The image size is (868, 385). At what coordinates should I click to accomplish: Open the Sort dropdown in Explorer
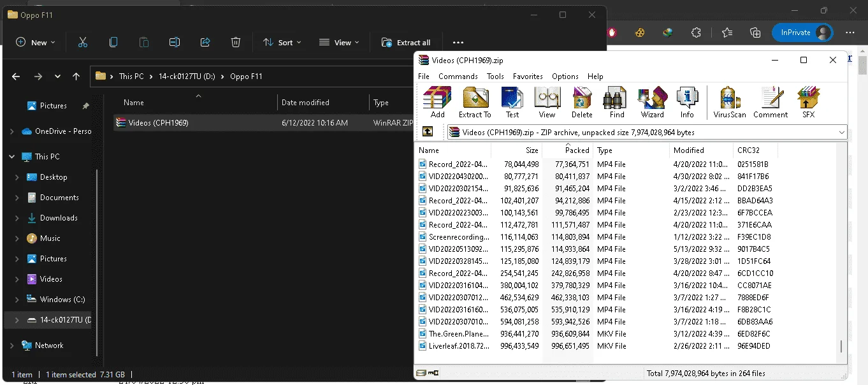282,43
